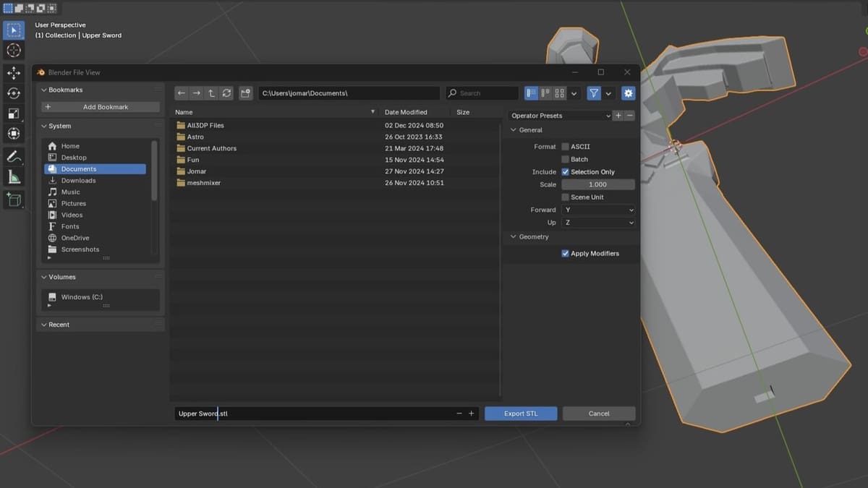Select the 3D Cursor tool
The image size is (868, 488).
14,51
